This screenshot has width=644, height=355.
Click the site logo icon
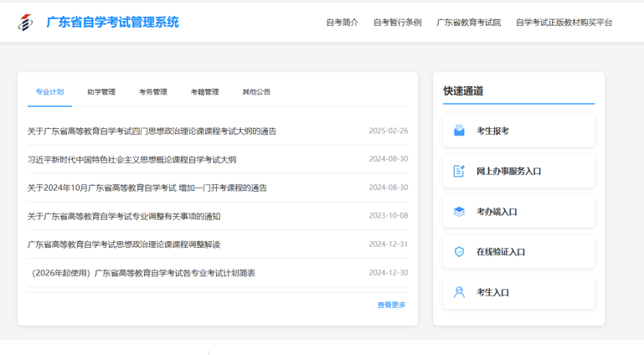[26, 23]
